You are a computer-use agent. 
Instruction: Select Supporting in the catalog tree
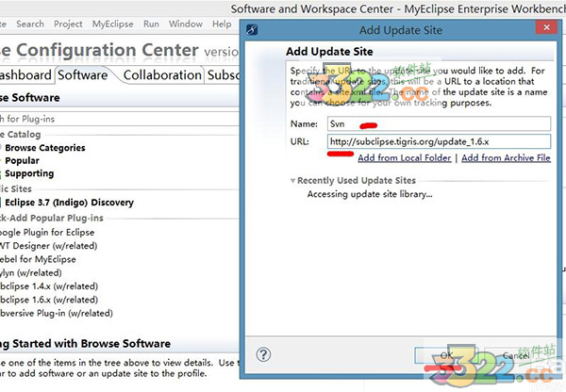coord(29,173)
